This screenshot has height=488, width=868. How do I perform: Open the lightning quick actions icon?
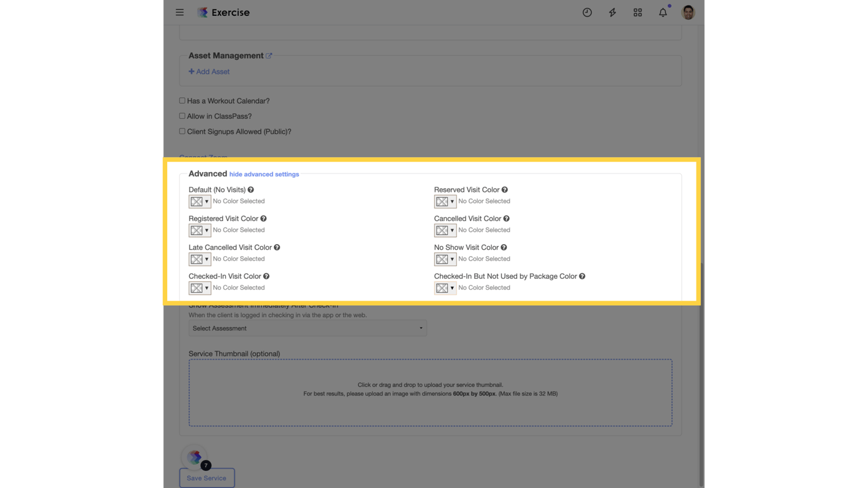612,12
